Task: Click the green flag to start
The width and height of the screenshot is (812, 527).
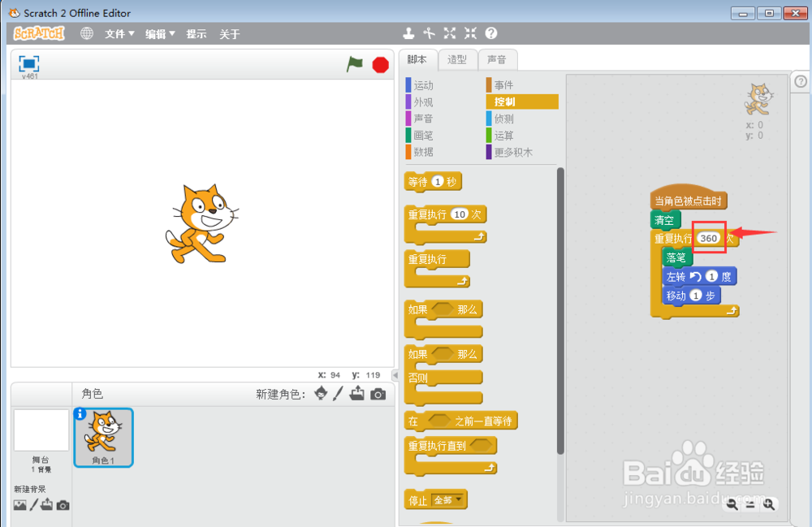Action: point(355,64)
